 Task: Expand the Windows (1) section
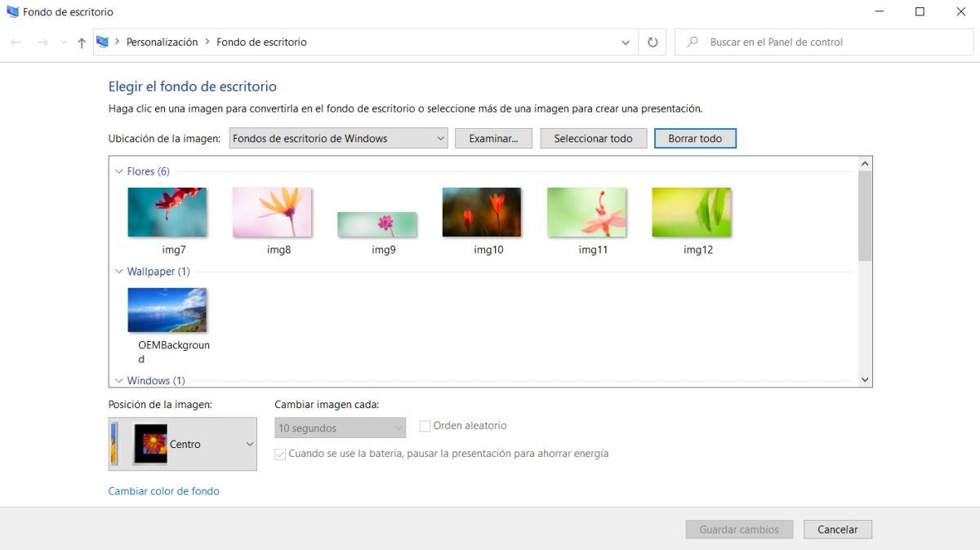(118, 380)
